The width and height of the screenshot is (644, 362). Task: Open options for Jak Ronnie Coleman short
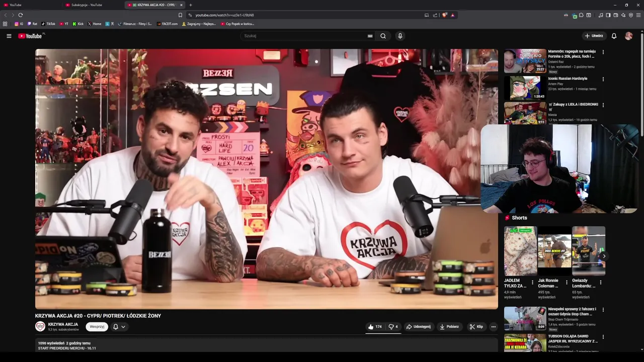[x=567, y=283]
